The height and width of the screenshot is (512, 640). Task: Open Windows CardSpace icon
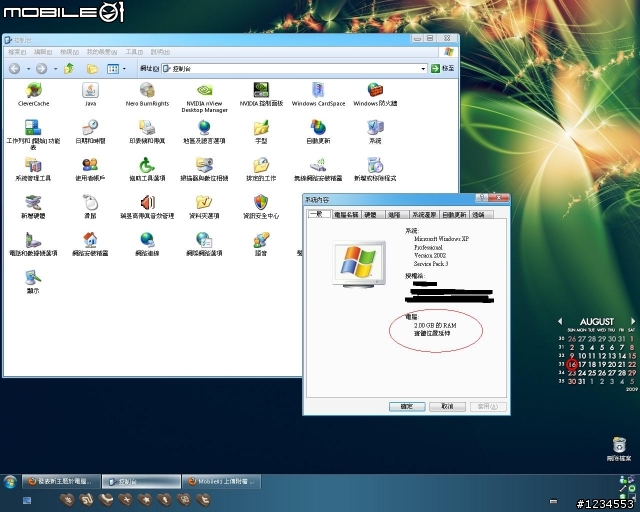(318, 94)
